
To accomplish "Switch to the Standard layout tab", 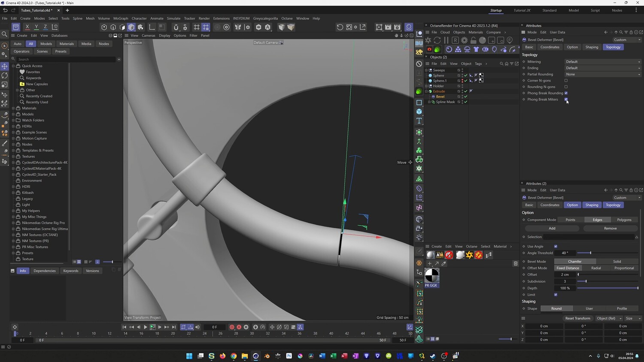I will (x=549, y=10).
